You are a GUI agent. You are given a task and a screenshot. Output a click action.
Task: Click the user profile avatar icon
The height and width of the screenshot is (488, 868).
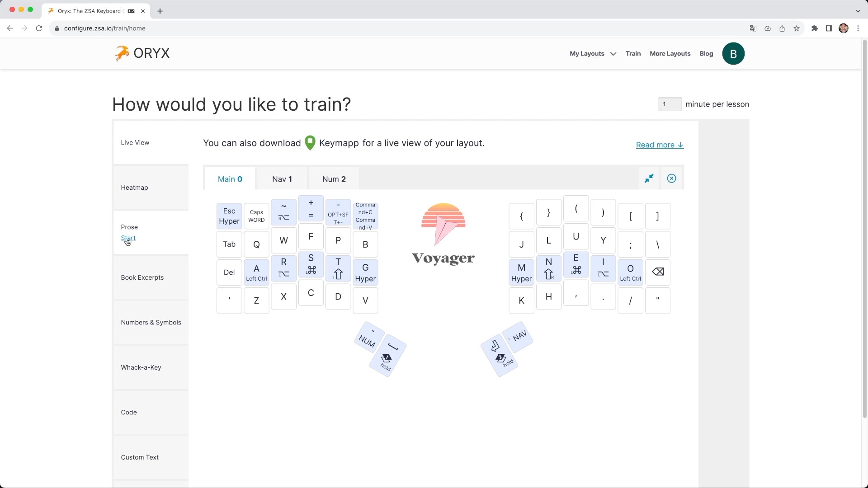click(733, 53)
